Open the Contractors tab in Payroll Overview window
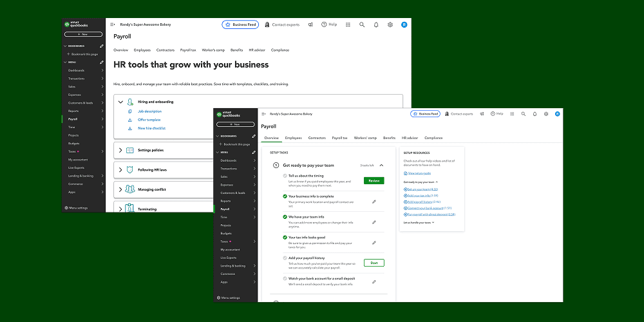644x322 pixels. 317,138
